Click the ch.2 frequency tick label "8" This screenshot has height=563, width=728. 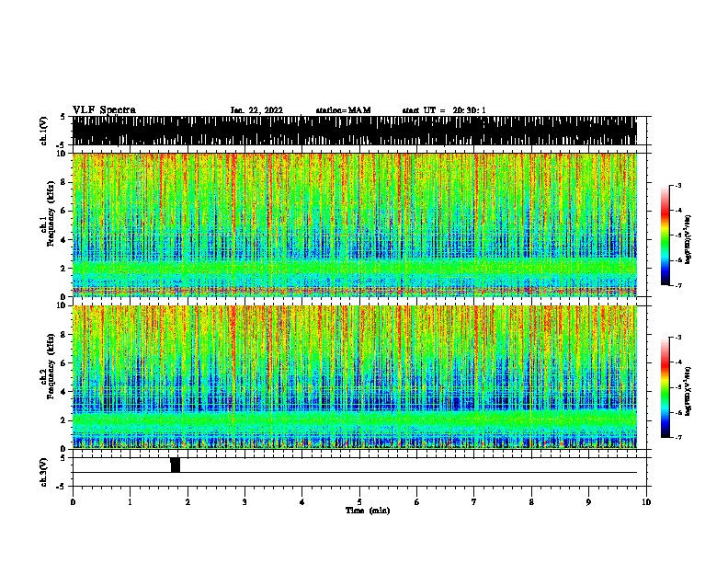(x=64, y=335)
